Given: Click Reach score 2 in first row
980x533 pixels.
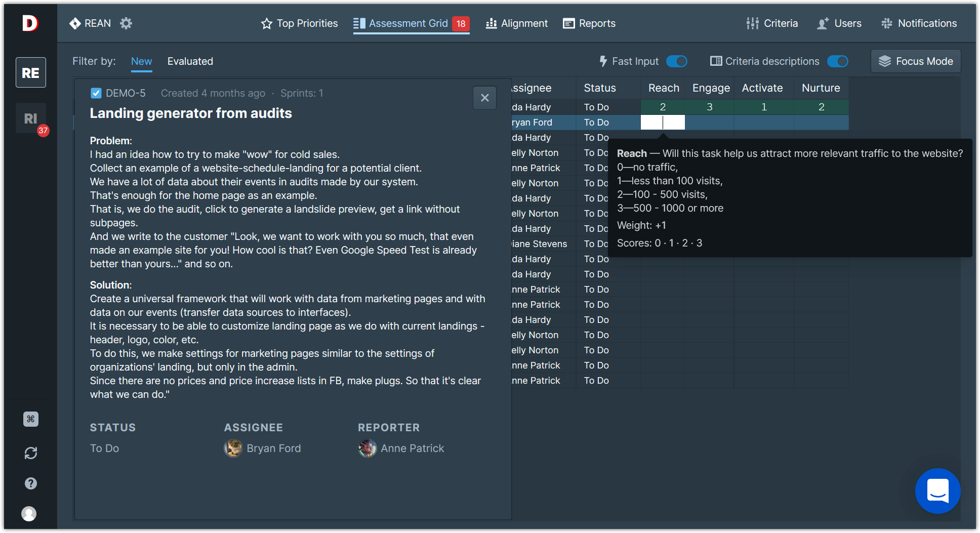Looking at the screenshot, I should [x=663, y=107].
